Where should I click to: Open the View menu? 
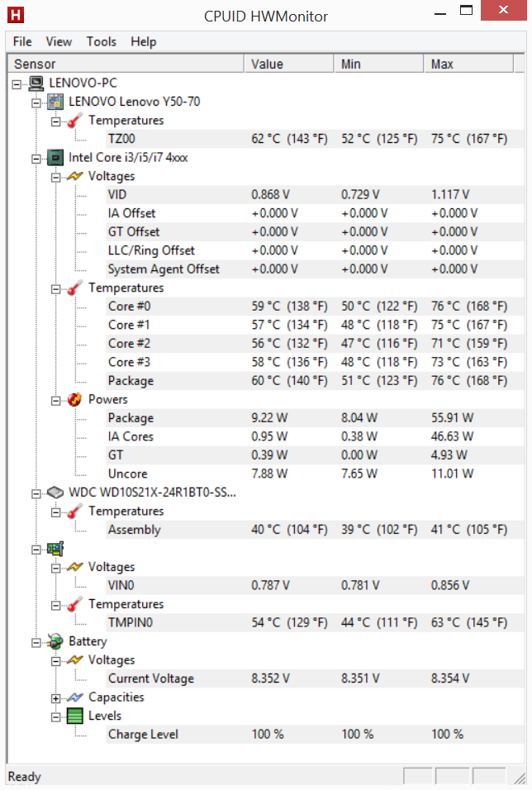[59, 42]
